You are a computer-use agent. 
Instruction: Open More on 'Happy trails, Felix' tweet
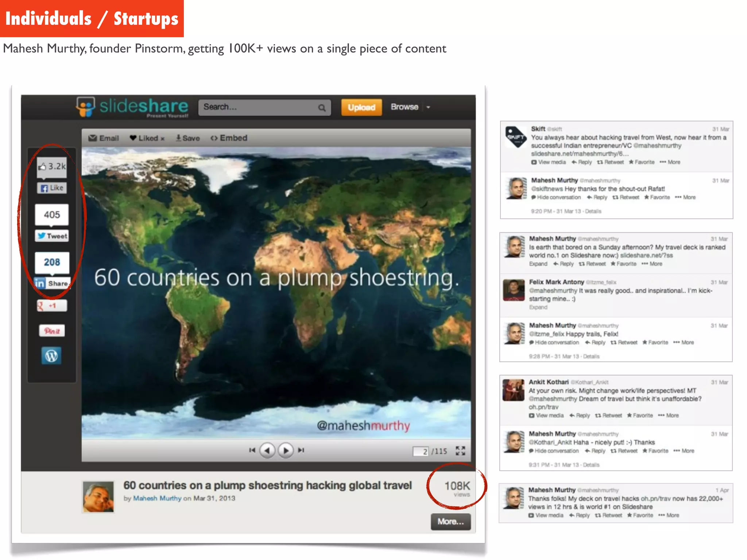pos(684,343)
